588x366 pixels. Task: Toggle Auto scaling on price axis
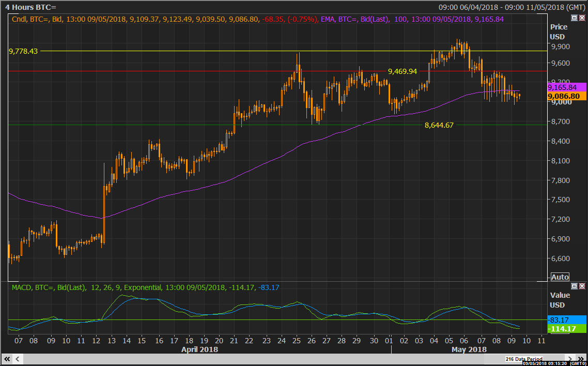560,277
